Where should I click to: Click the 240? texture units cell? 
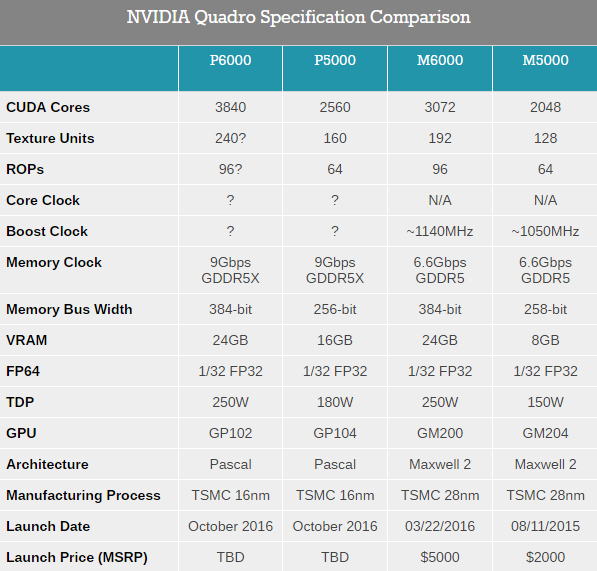click(230, 138)
